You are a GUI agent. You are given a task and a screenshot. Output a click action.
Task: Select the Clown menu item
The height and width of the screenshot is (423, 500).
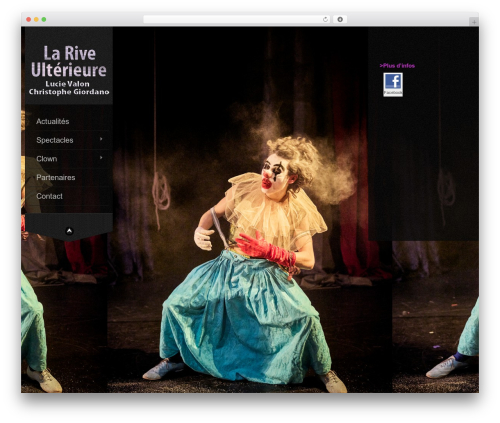point(47,159)
